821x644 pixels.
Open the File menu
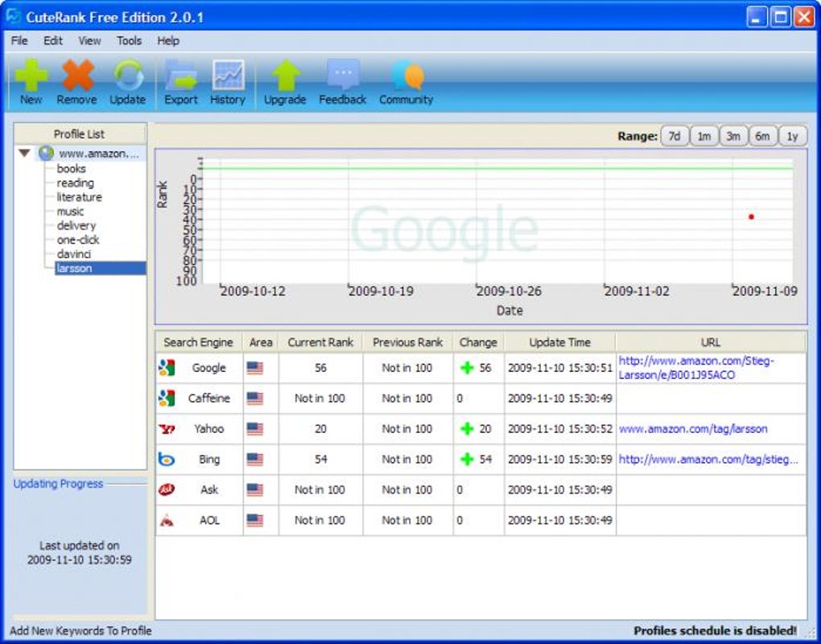click(x=19, y=41)
